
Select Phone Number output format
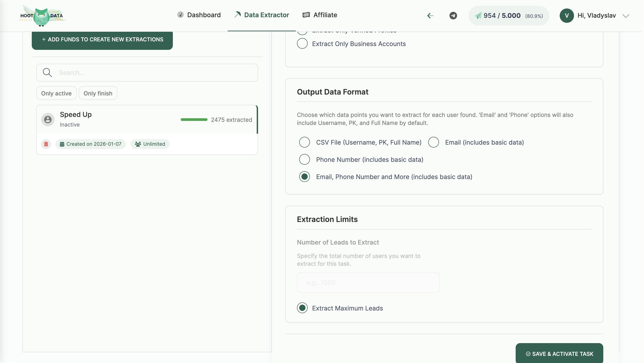[305, 159]
